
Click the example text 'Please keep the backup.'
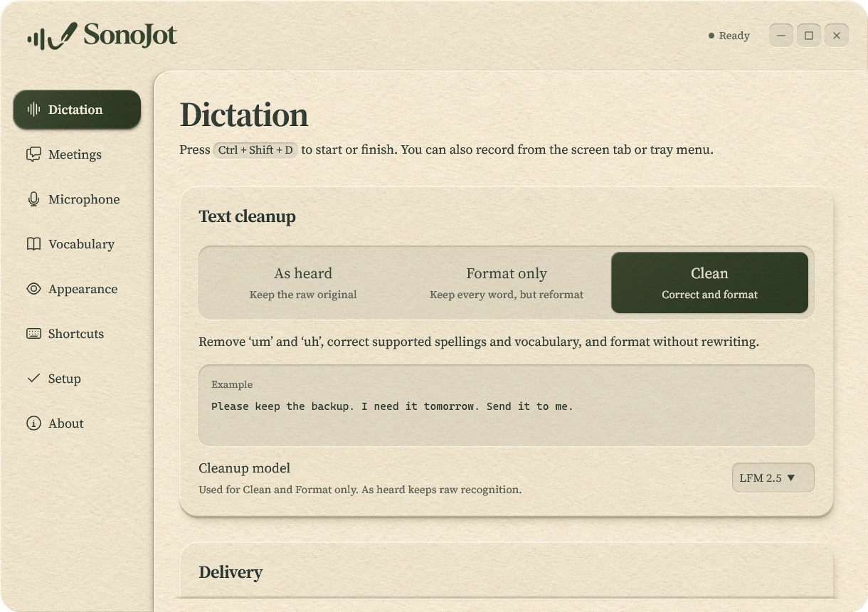click(x=282, y=406)
